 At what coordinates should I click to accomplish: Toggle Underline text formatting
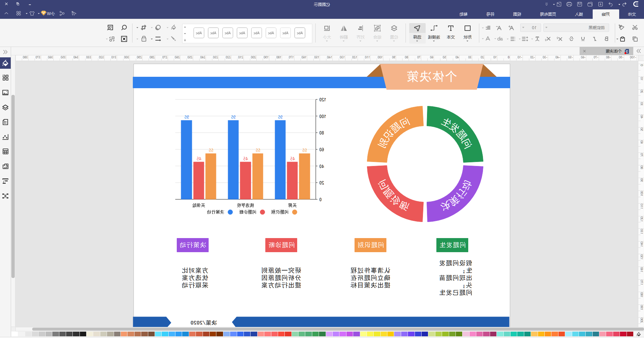pos(583,39)
